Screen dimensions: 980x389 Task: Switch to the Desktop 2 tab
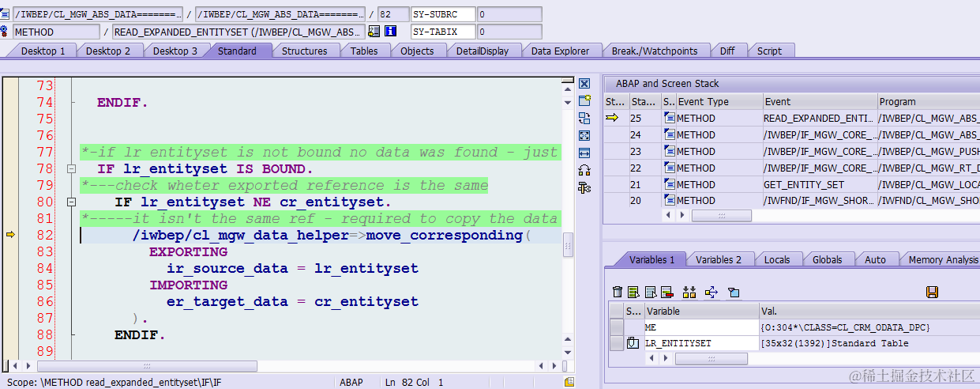tap(108, 51)
